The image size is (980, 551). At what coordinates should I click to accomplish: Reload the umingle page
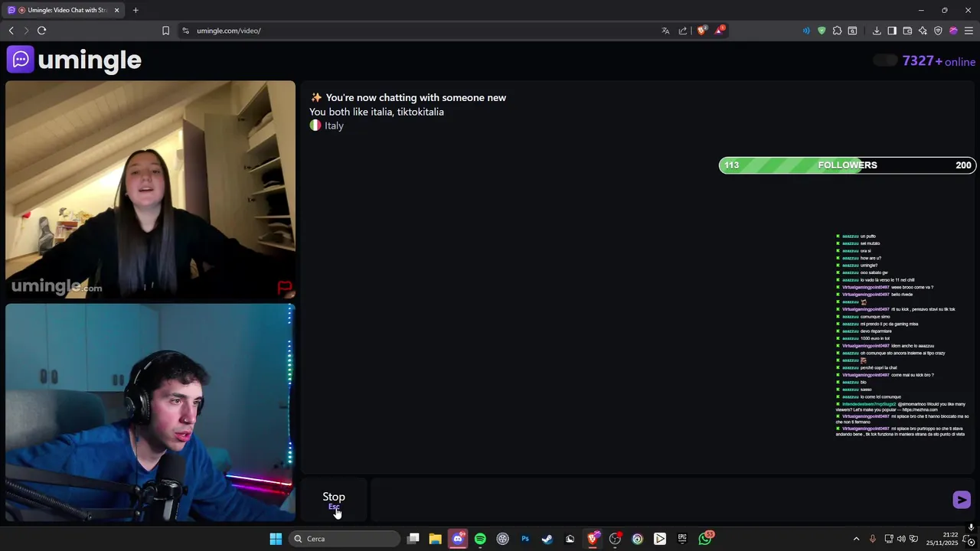pos(41,31)
